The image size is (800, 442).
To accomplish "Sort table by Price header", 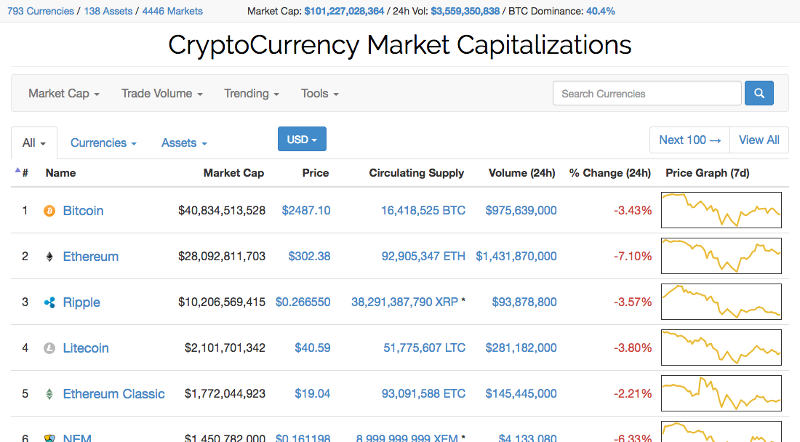I will pos(315,173).
